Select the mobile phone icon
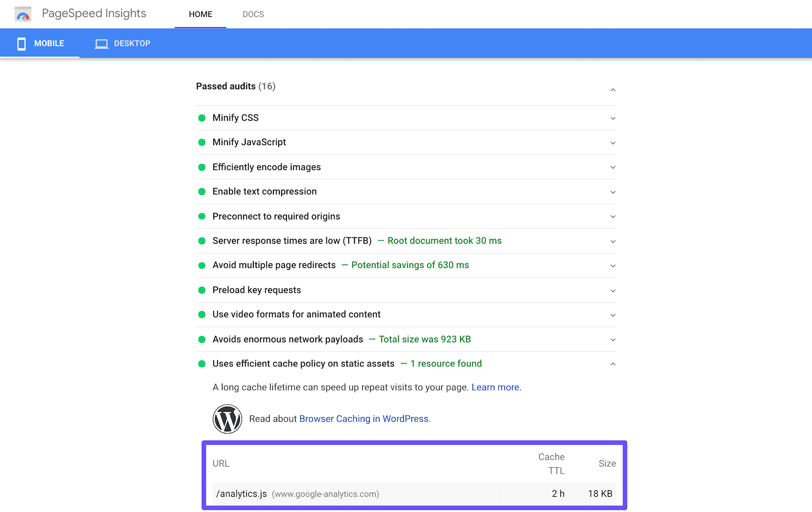 click(22, 43)
